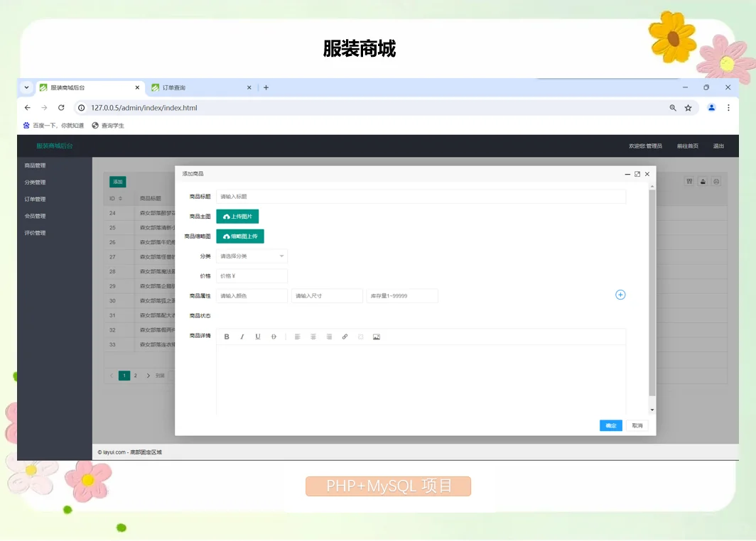Set center alignment in the detail editor

pos(313,337)
